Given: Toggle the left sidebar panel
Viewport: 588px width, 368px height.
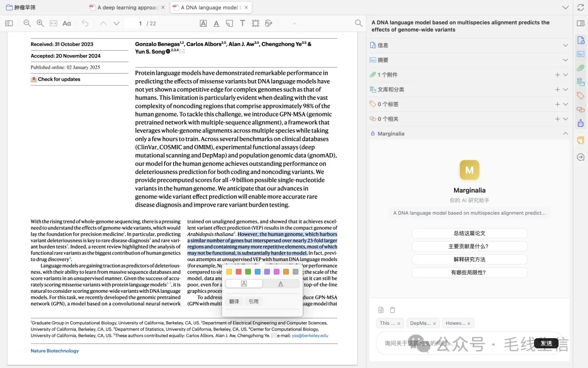Looking at the screenshot, I should (x=9, y=23).
